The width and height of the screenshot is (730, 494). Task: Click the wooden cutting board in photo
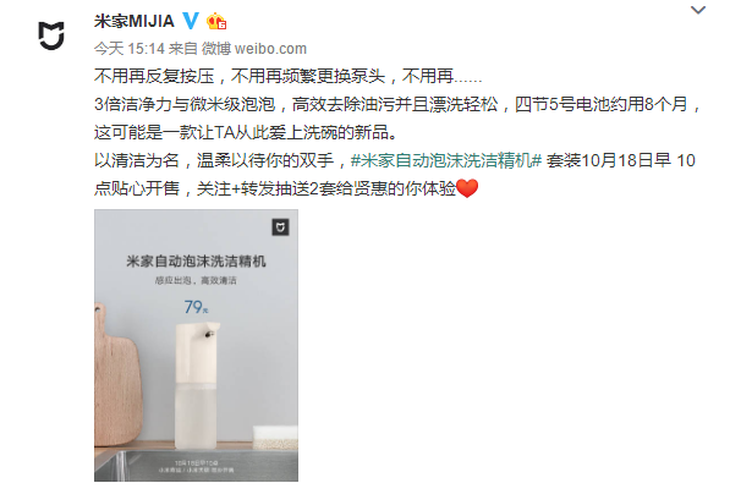[x=118, y=375]
